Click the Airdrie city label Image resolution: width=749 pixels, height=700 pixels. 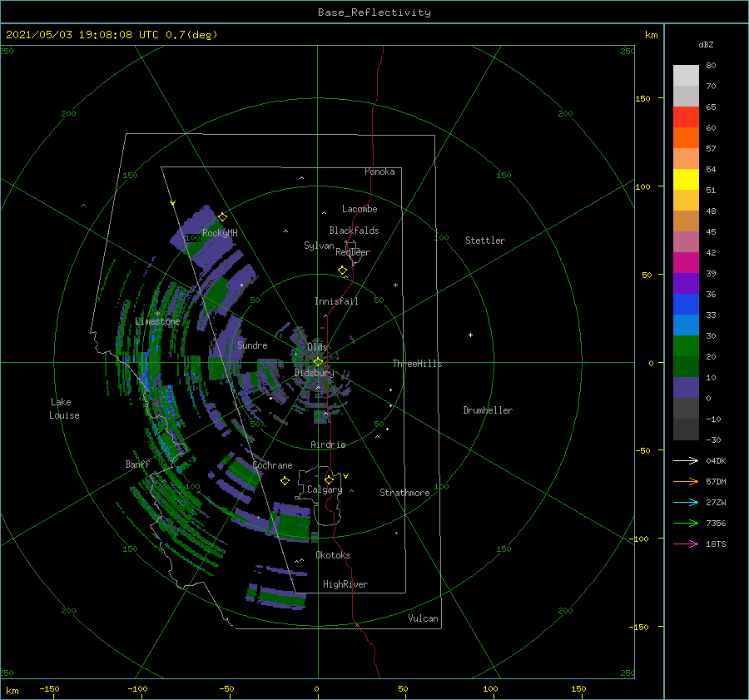click(328, 444)
